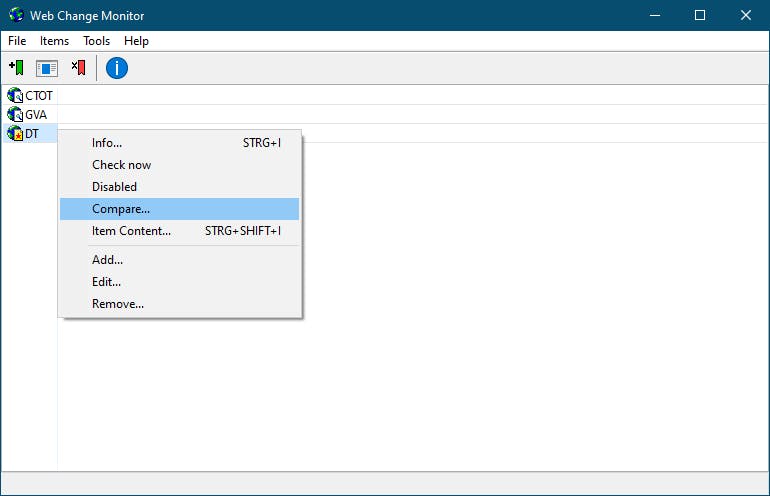The height and width of the screenshot is (496, 770).
Task: Toggle the Disabled context menu entry
Action: (x=179, y=187)
